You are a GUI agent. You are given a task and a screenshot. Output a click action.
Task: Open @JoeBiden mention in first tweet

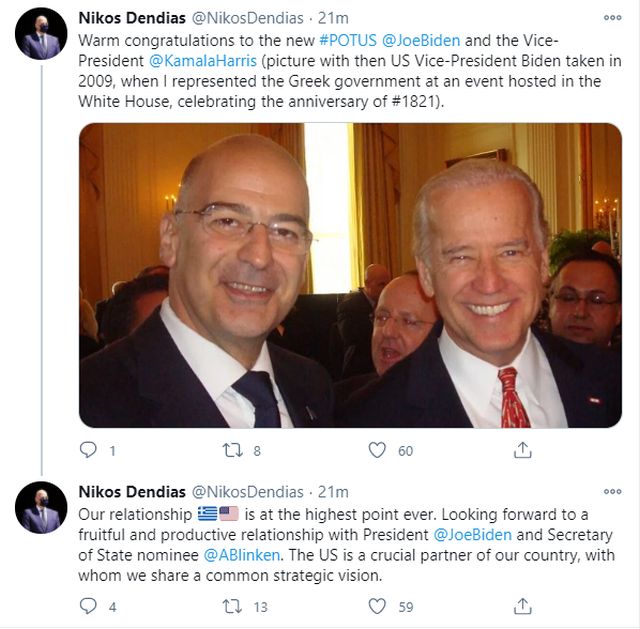pyautogui.click(x=421, y=40)
